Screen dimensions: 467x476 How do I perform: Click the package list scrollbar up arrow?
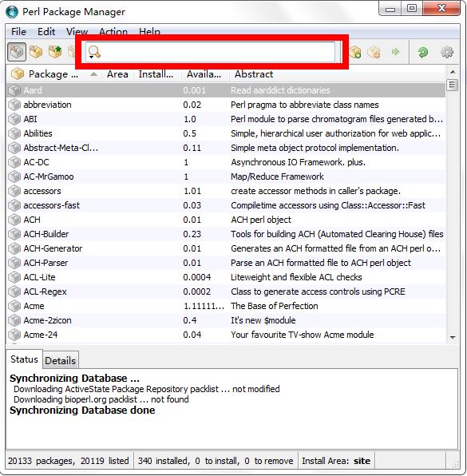pyautogui.click(x=453, y=72)
